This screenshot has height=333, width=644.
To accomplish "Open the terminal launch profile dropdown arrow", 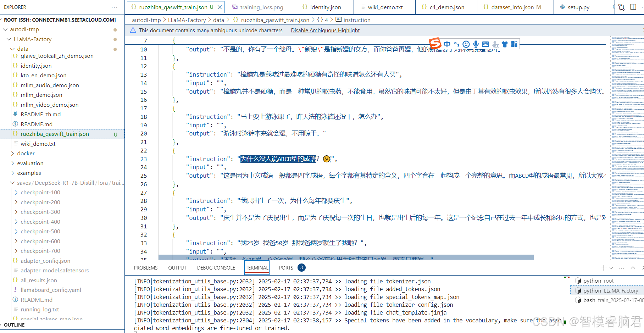I will (611, 268).
